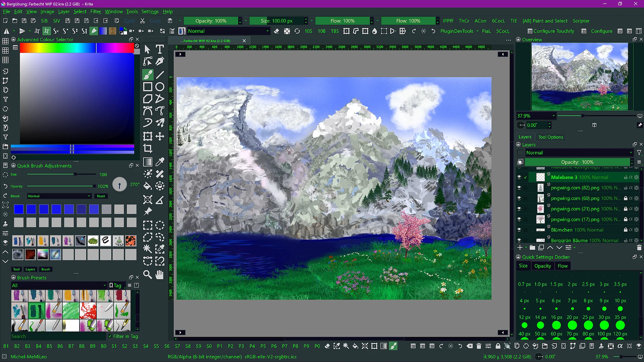Switch to the Tool Options tab
Image resolution: width=644 pixels, height=362 pixels.
[550, 137]
